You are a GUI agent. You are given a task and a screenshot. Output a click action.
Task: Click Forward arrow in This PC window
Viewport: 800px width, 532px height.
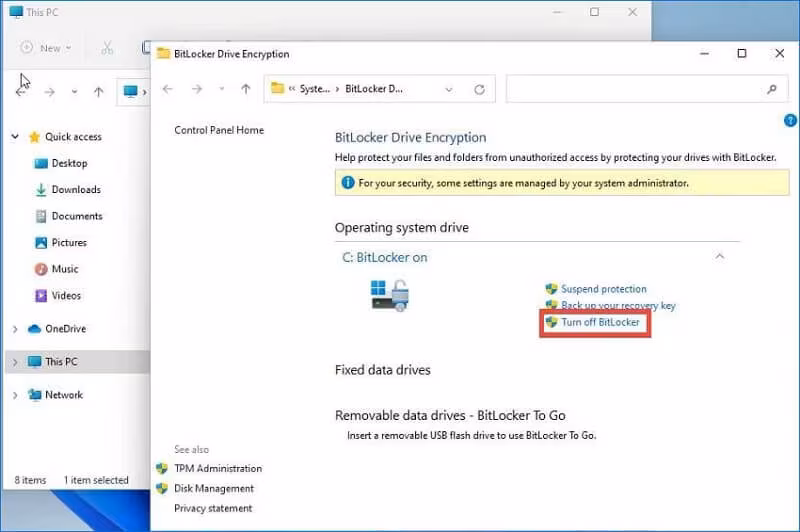(x=49, y=92)
